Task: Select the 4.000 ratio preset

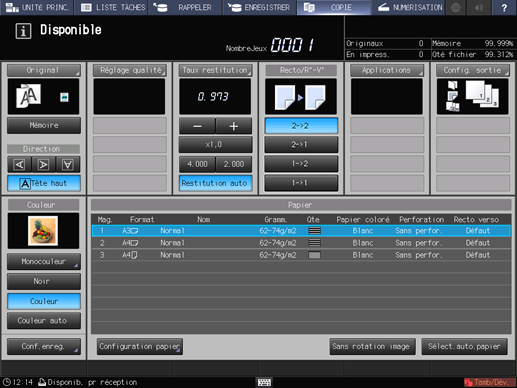Action: [x=197, y=164]
